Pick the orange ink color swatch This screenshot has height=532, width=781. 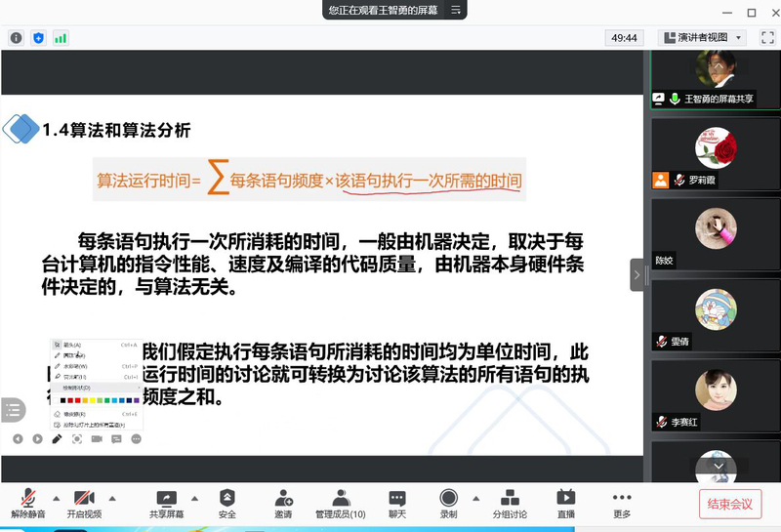(x=85, y=400)
